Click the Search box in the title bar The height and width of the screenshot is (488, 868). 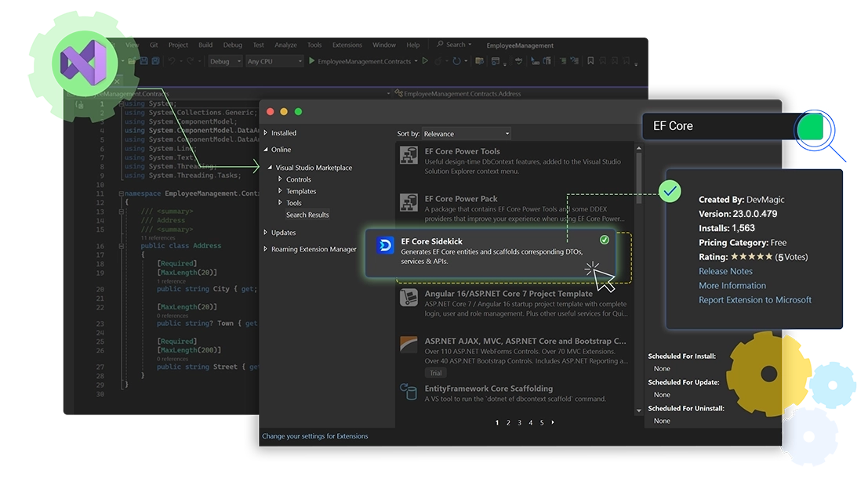455,45
